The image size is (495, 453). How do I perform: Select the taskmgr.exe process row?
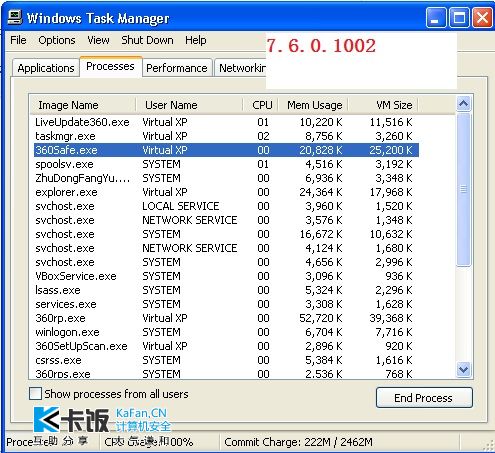coord(226,136)
